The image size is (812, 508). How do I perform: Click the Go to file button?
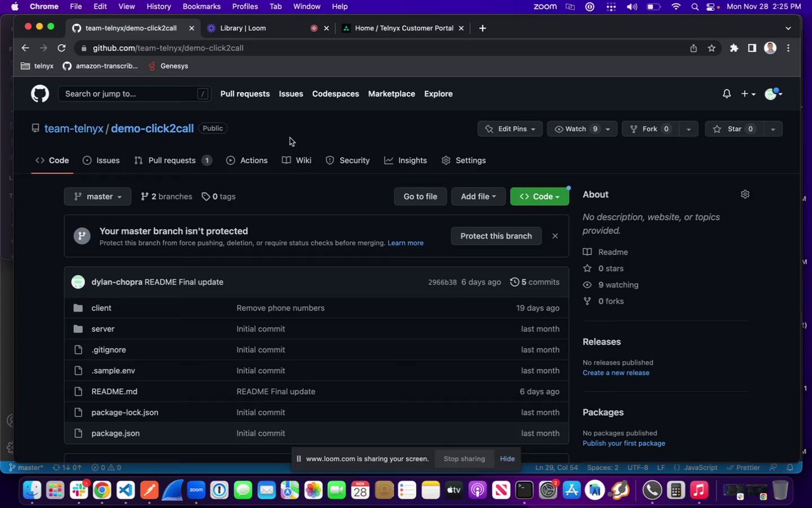tap(420, 196)
